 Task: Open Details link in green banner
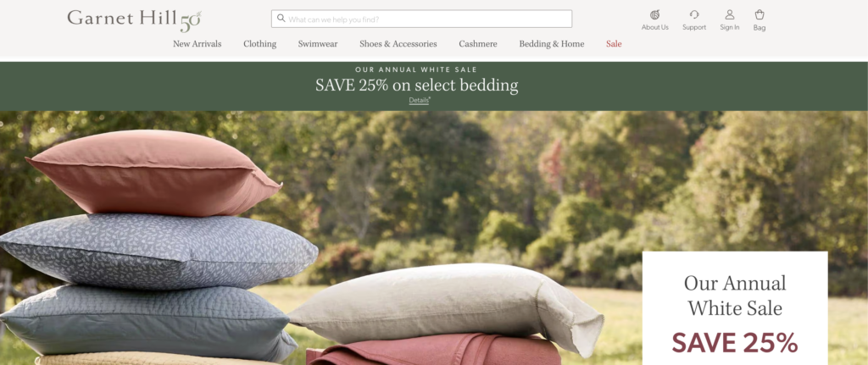[x=419, y=101]
